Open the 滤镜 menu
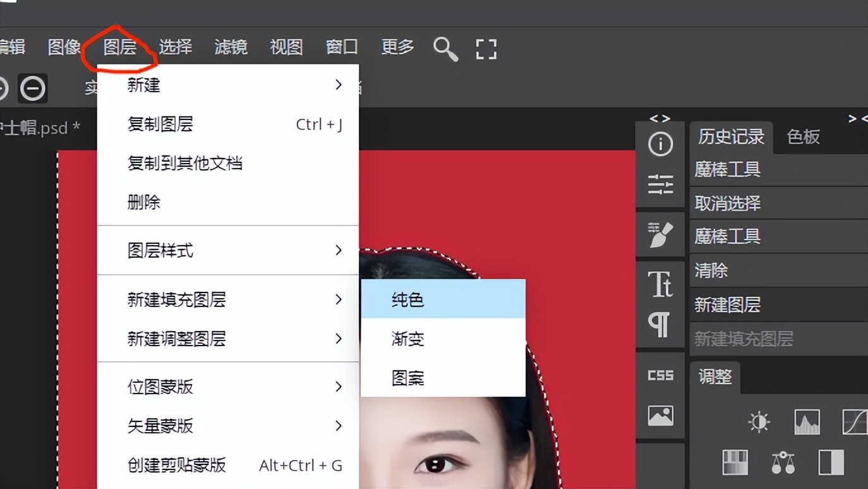The height and width of the screenshot is (489, 868). [x=231, y=47]
